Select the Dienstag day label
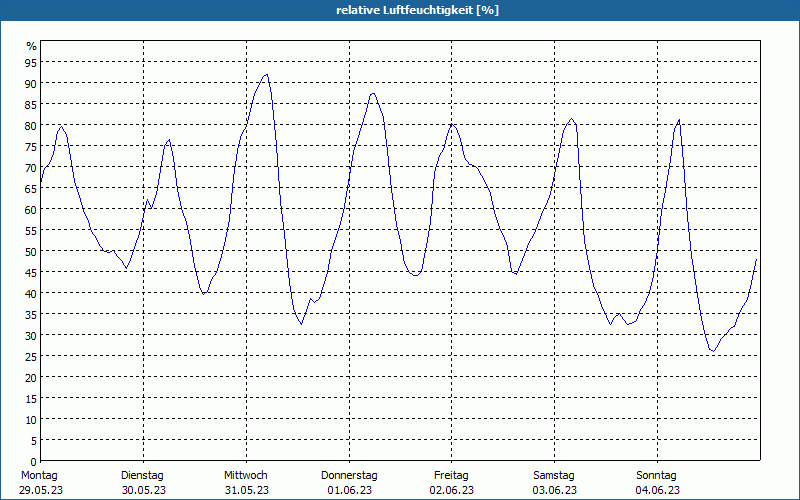Image resolution: width=800 pixels, height=500 pixels. (142, 475)
